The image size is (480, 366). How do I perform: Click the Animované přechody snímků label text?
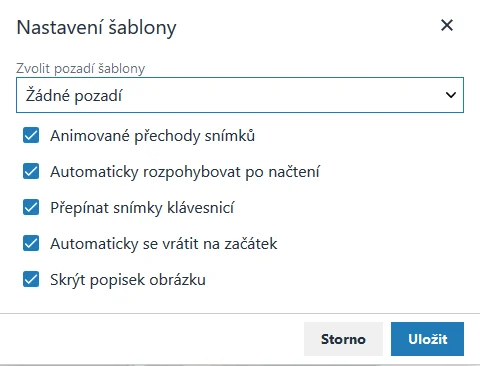(x=152, y=136)
